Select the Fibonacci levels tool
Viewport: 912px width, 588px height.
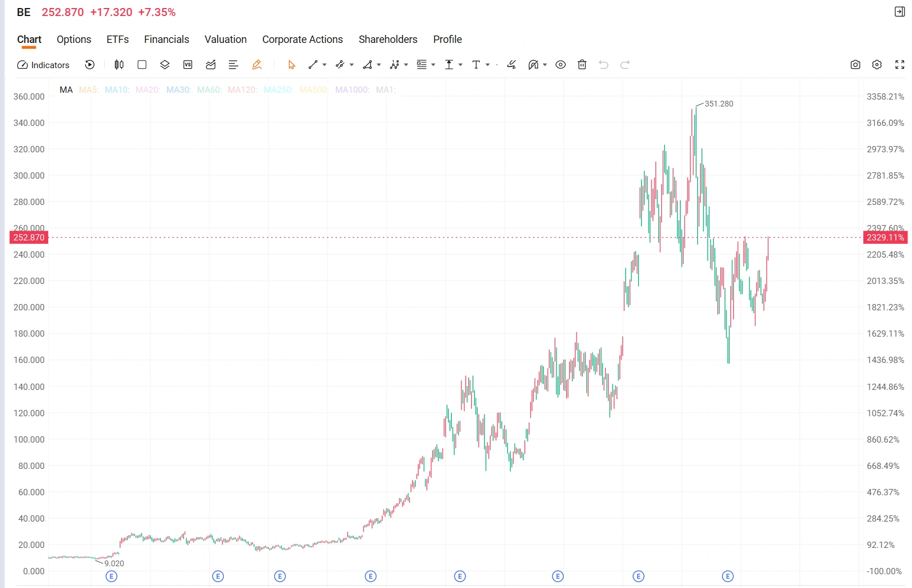tap(422, 65)
